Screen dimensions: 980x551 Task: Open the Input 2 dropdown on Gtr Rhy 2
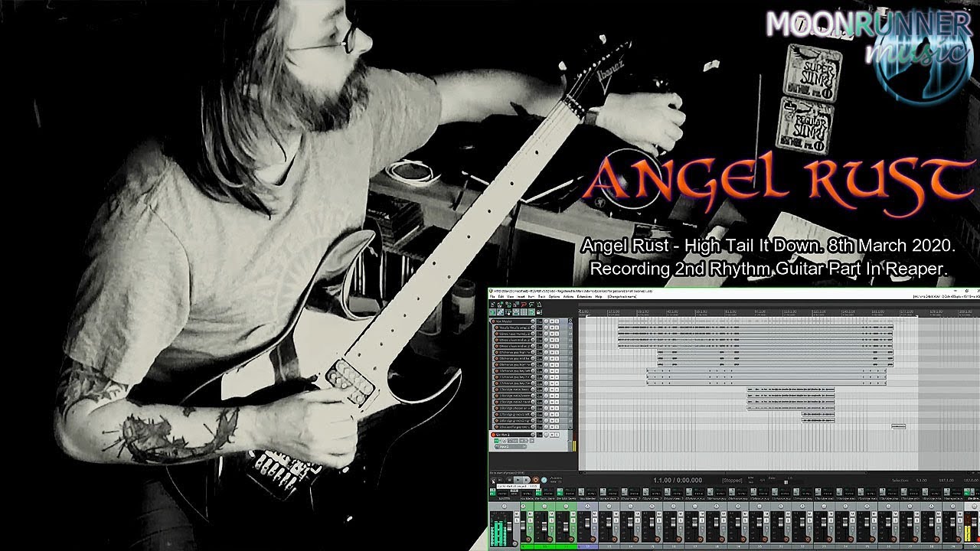[x=511, y=447]
